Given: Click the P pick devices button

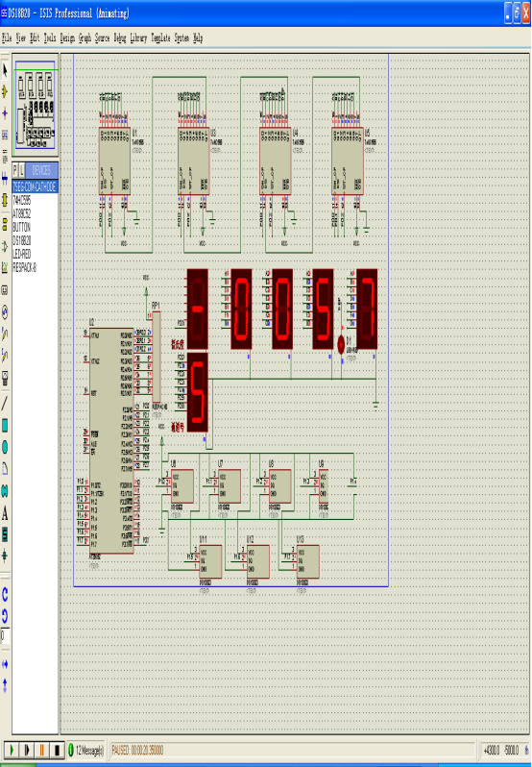Looking at the screenshot, I should pos(15,170).
